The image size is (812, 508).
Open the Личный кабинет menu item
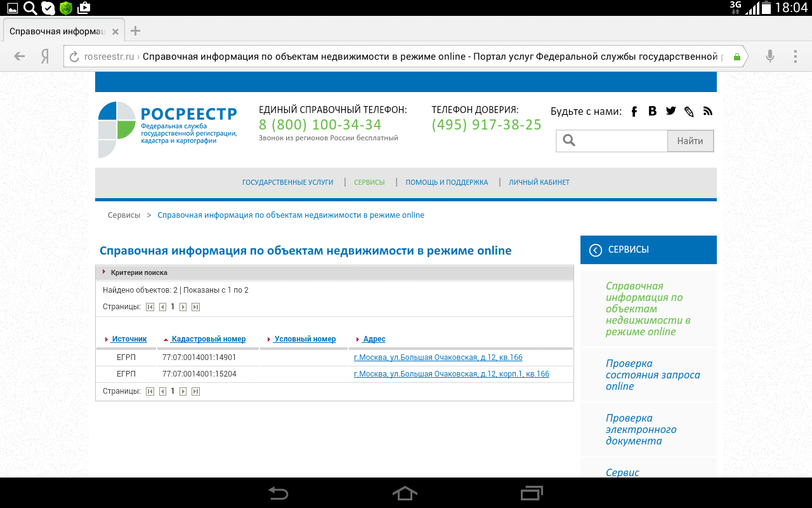[539, 182]
